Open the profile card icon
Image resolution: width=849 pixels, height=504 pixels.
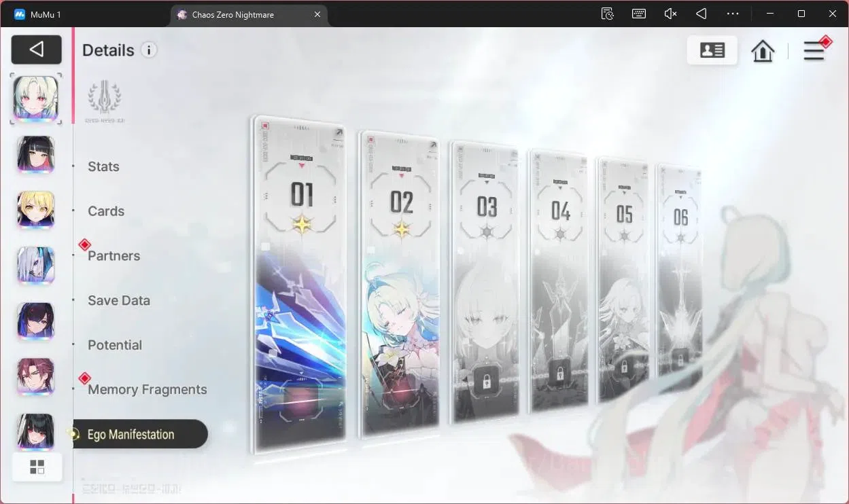tap(712, 50)
